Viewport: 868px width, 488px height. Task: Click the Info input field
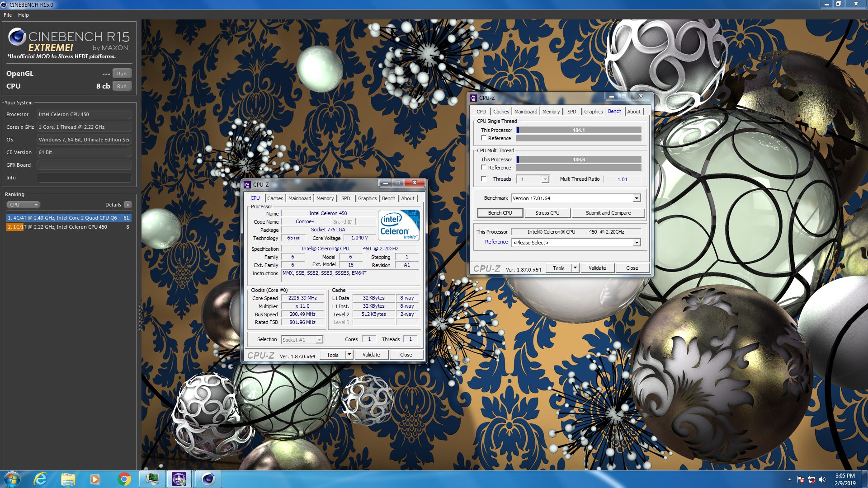pos(84,178)
